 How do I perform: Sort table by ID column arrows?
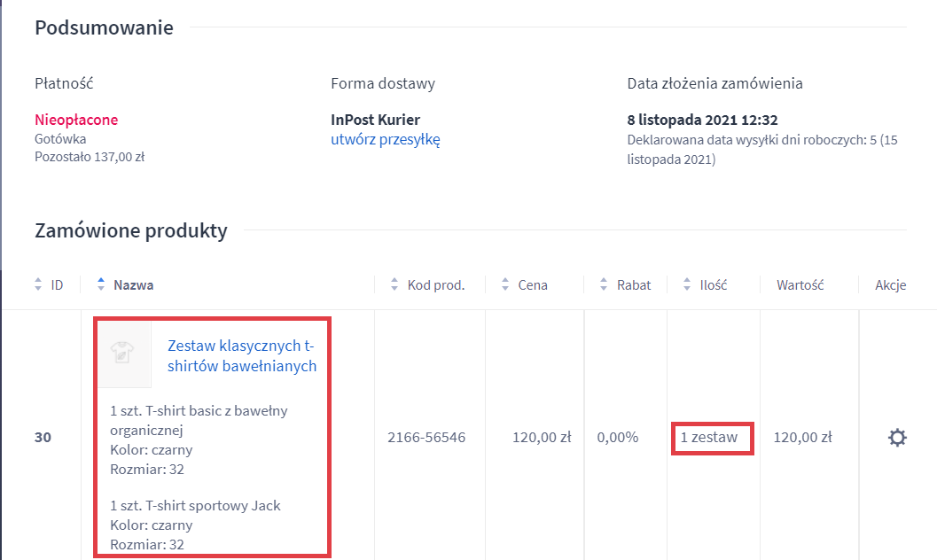click(38, 284)
